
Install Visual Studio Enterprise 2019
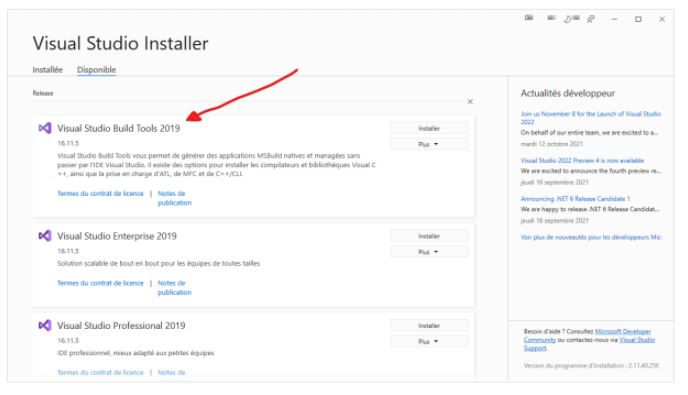[x=429, y=236]
